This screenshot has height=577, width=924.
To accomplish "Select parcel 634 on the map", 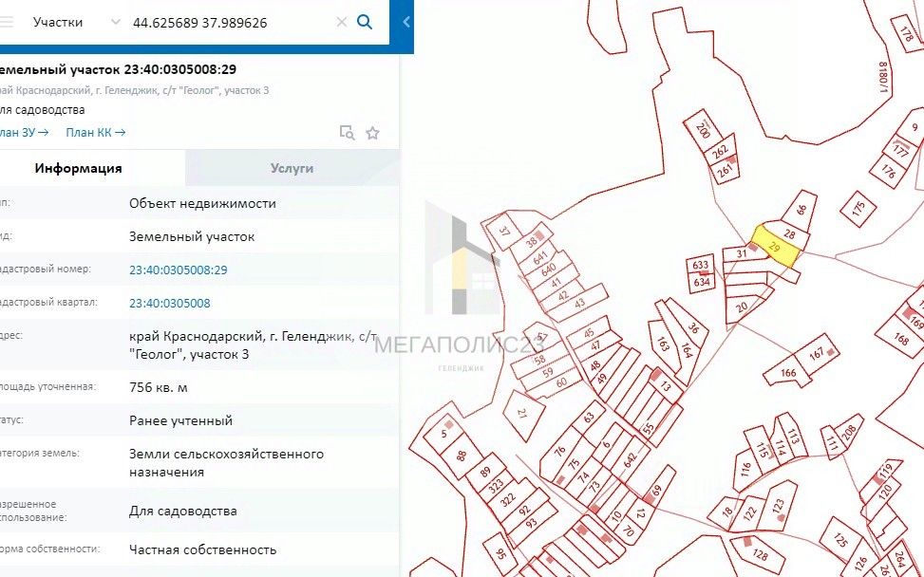I will click(x=701, y=283).
